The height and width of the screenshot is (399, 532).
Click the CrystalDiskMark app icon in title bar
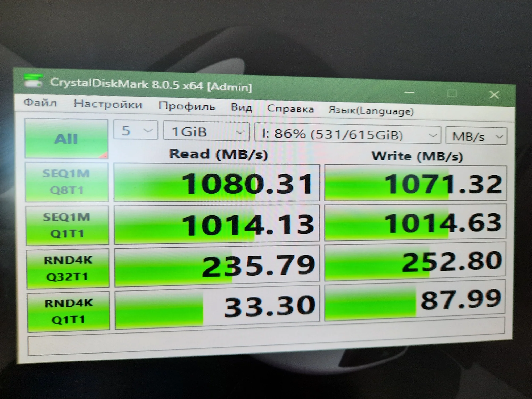pyautogui.click(x=33, y=81)
